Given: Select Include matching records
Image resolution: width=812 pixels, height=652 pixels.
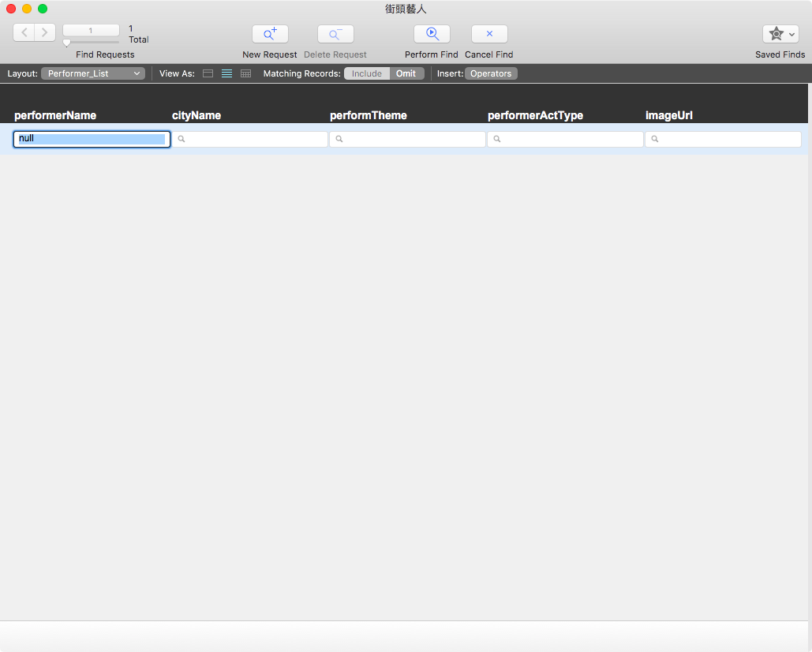Looking at the screenshot, I should point(367,73).
